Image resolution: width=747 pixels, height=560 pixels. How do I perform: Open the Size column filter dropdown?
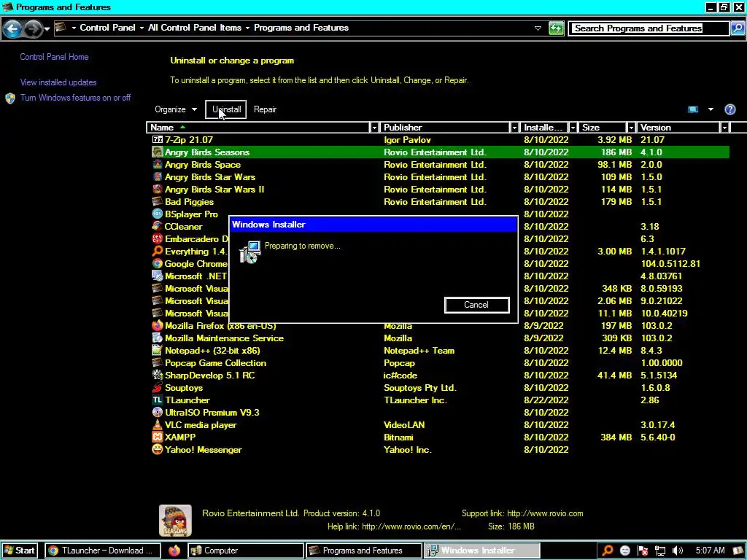click(631, 128)
